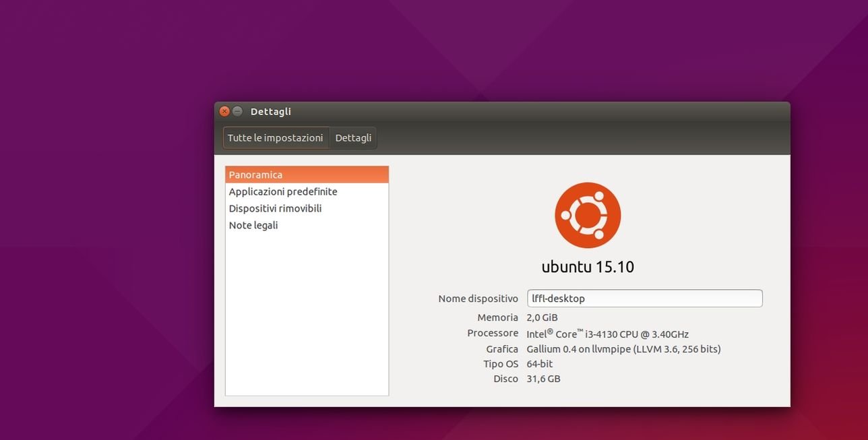The width and height of the screenshot is (868, 440).
Task: Click the 64-bit Tipo OS value
Action: click(539, 364)
